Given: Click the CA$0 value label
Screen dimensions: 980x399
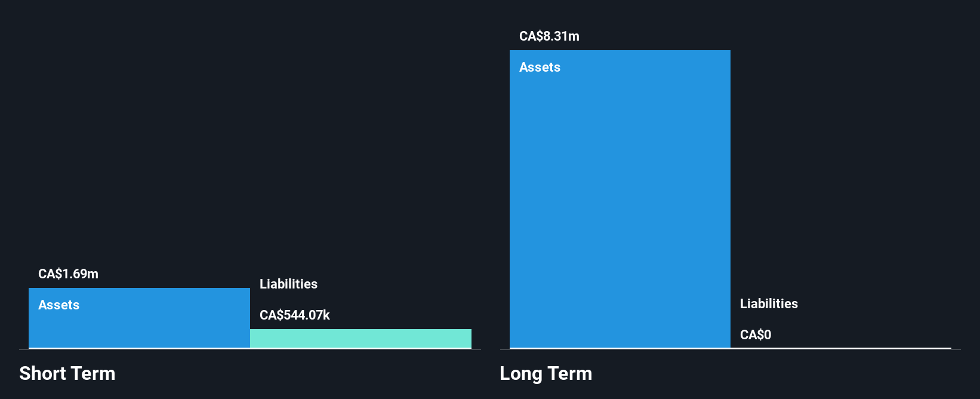Looking at the screenshot, I should click(755, 335).
